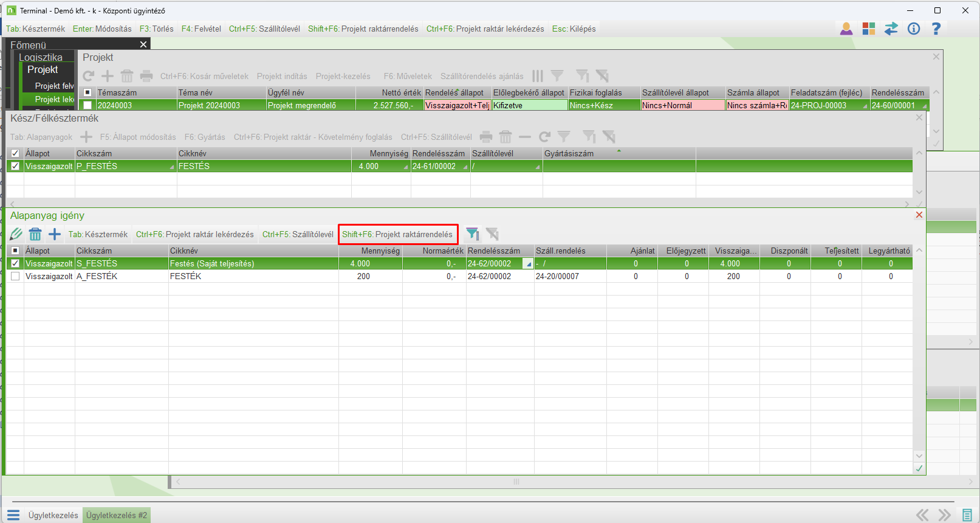Image resolution: width=980 pixels, height=523 pixels.
Task: Click the trash icon in Projekt toolbar
Action: click(127, 76)
